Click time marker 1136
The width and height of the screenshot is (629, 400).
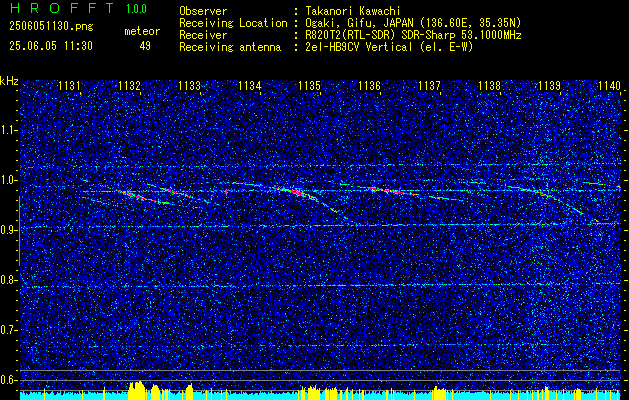point(369,85)
